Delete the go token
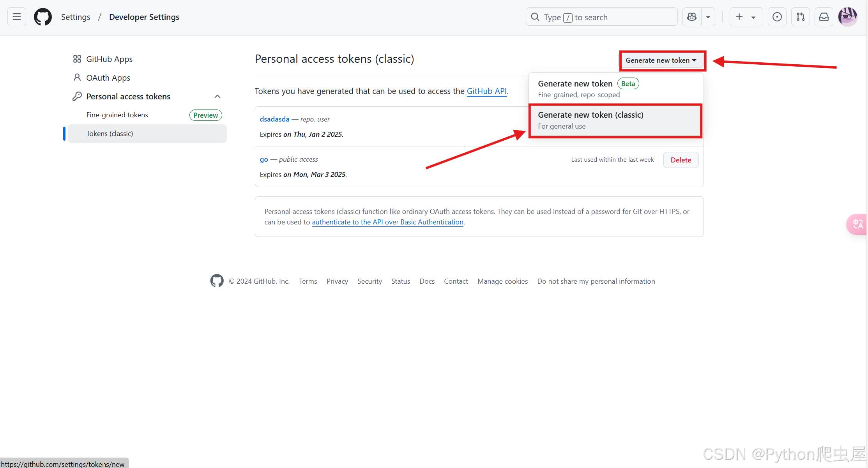This screenshot has width=868, height=468. coord(681,160)
